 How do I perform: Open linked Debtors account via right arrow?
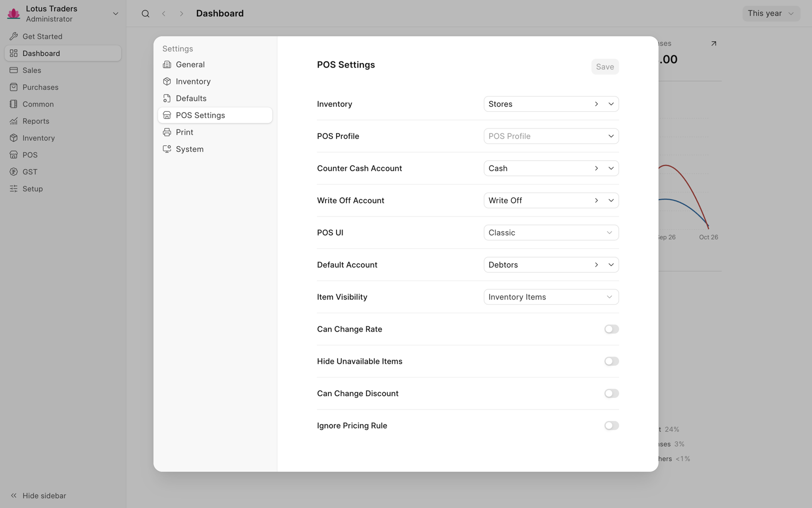(x=596, y=265)
